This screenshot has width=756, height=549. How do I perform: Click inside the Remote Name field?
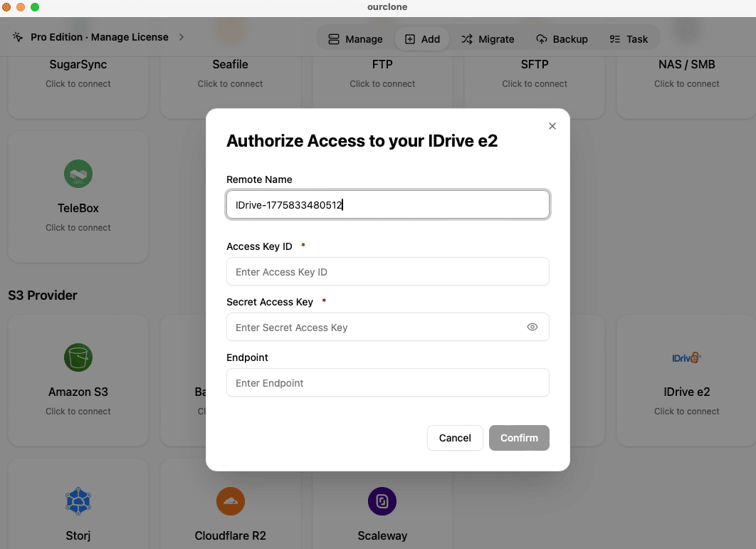click(387, 204)
